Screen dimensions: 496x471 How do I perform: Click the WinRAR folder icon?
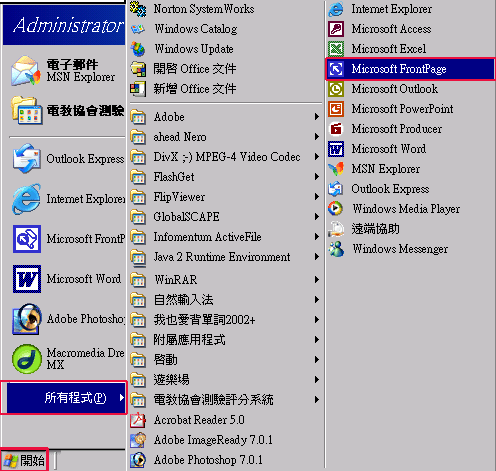(x=138, y=280)
